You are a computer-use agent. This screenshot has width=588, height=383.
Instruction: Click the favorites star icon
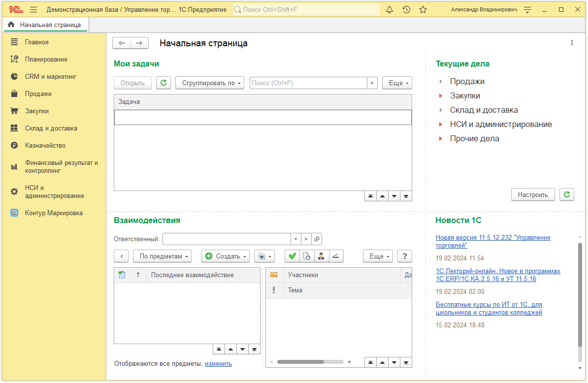tap(423, 10)
